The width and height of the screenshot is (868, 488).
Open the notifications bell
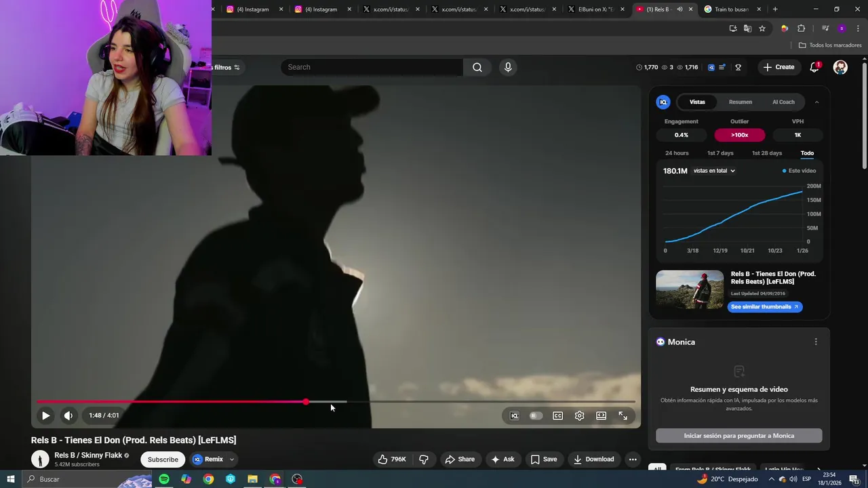point(814,67)
